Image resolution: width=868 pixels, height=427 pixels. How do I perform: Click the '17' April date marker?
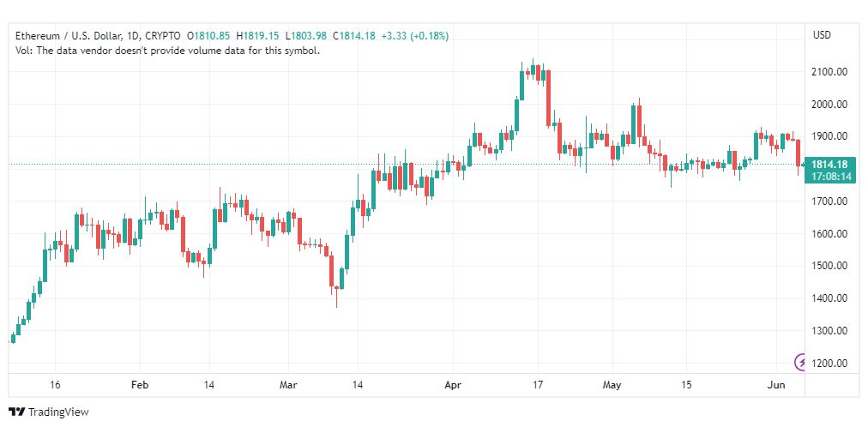537,385
